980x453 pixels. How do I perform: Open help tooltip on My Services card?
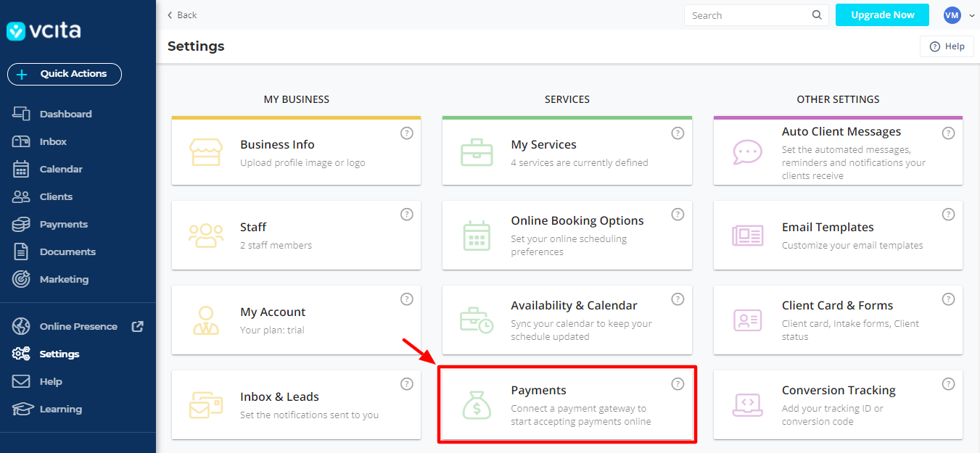678,133
